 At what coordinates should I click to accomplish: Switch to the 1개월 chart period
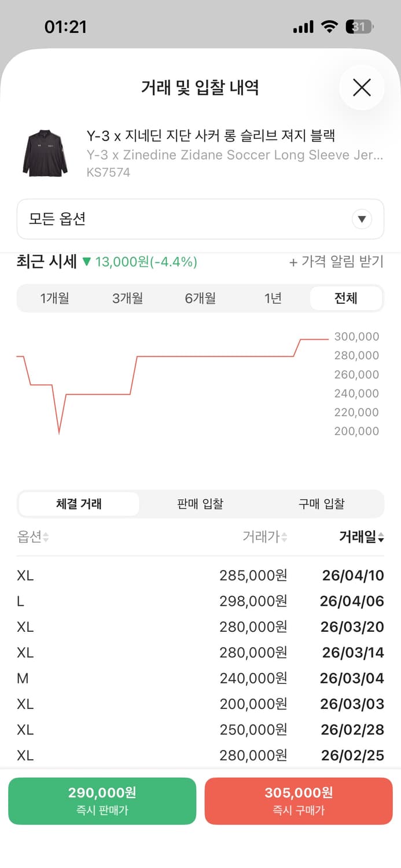tap(54, 298)
